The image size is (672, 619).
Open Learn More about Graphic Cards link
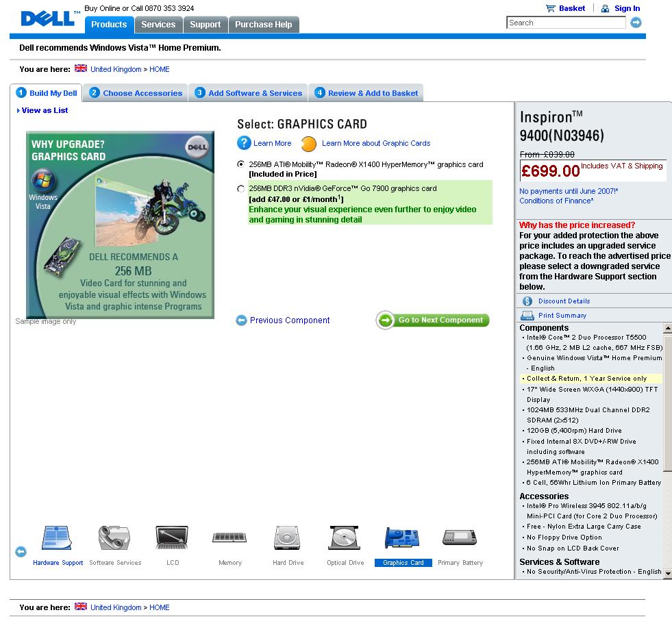[376, 143]
